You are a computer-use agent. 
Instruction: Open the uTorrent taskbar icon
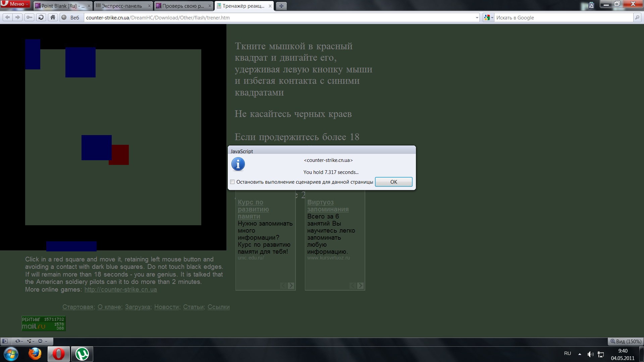click(82, 354)
